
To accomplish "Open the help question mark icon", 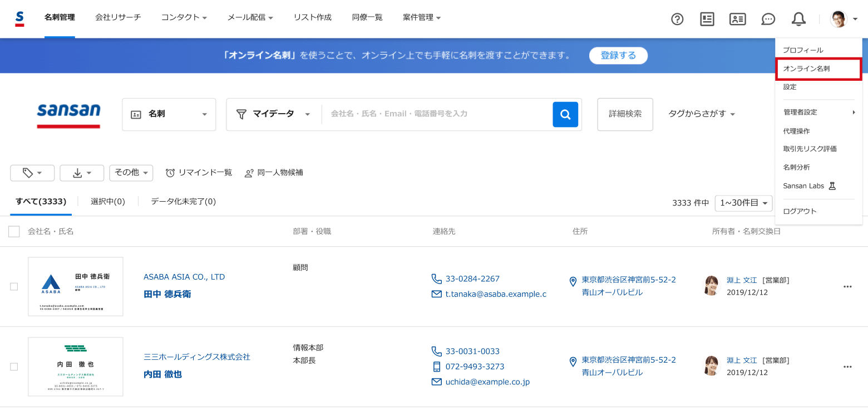I will coord(677,19).
